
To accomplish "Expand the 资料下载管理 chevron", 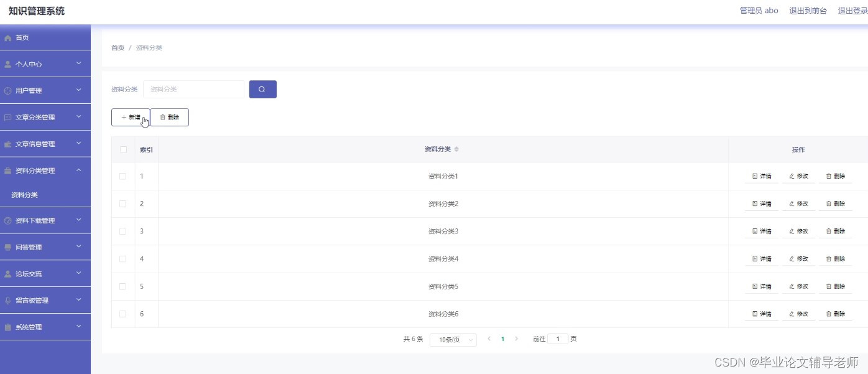I will coord(79,220).
